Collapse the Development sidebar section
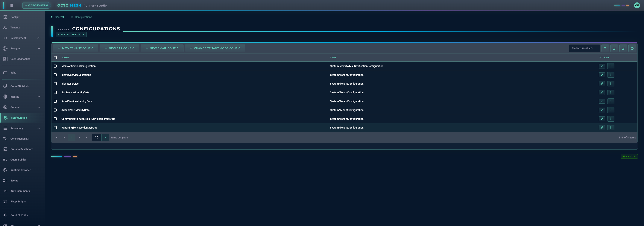This screenshot has width=644, height=226. [39, 38]
